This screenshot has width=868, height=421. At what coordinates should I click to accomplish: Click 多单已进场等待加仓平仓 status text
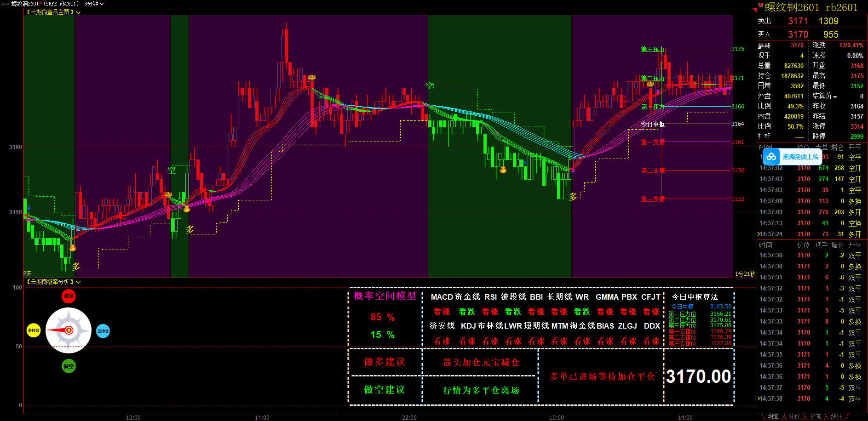click(x=602, y=376)
